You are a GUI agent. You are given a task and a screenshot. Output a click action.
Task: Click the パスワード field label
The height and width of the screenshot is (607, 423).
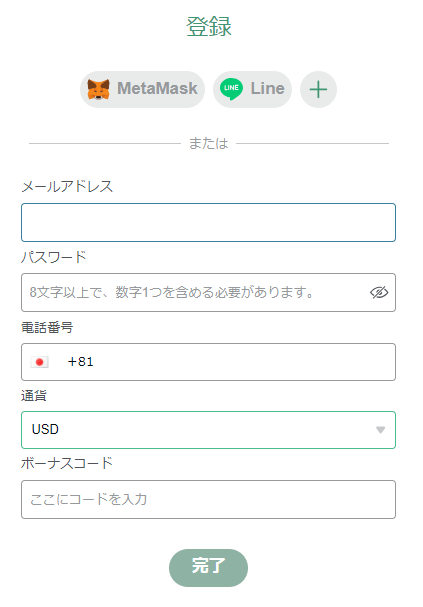(53, 257)
